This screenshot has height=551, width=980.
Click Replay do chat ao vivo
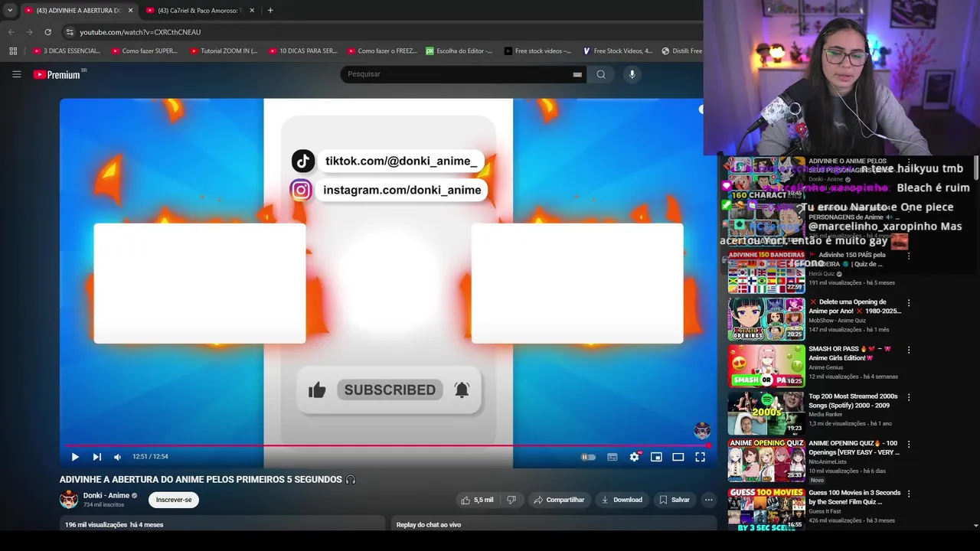tap(429, 525)
